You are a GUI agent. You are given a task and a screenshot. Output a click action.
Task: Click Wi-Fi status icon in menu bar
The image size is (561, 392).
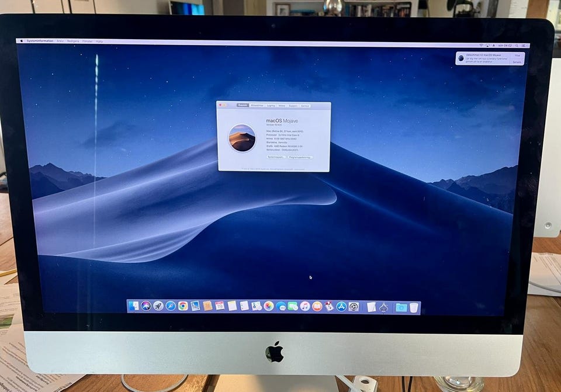481,46
